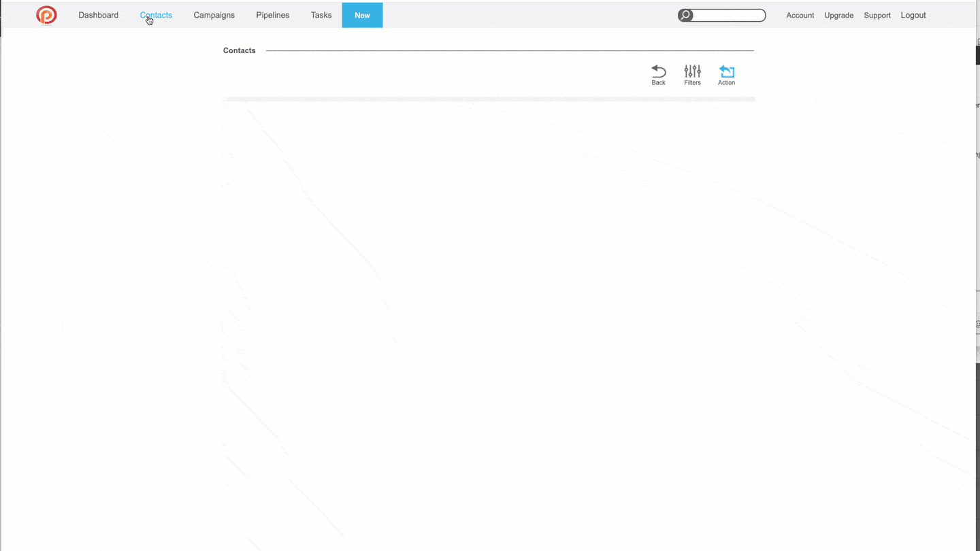Click the orange app logo
The image size is (980, 551).
pos(46,15)
